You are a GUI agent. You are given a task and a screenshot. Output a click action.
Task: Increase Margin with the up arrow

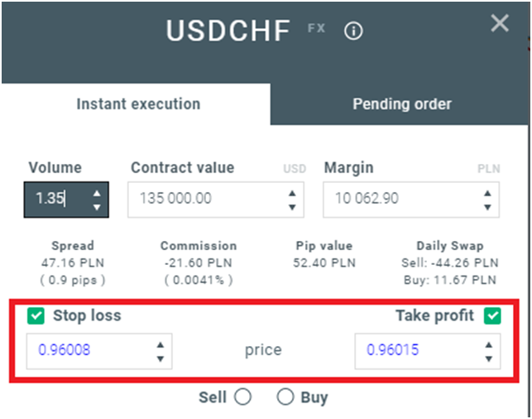[487, 193]
